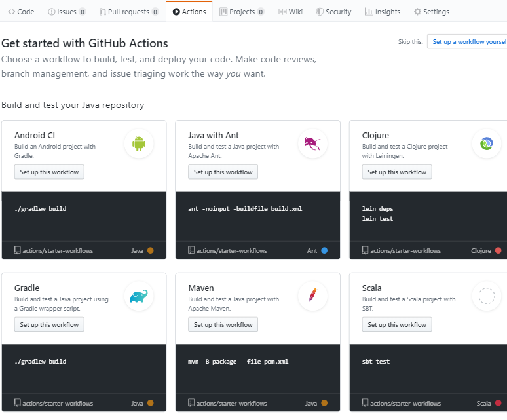The width and height of the screenshot is (507, 420).
Task: Click the blue Ant language dot
Action: pos(324,250)
